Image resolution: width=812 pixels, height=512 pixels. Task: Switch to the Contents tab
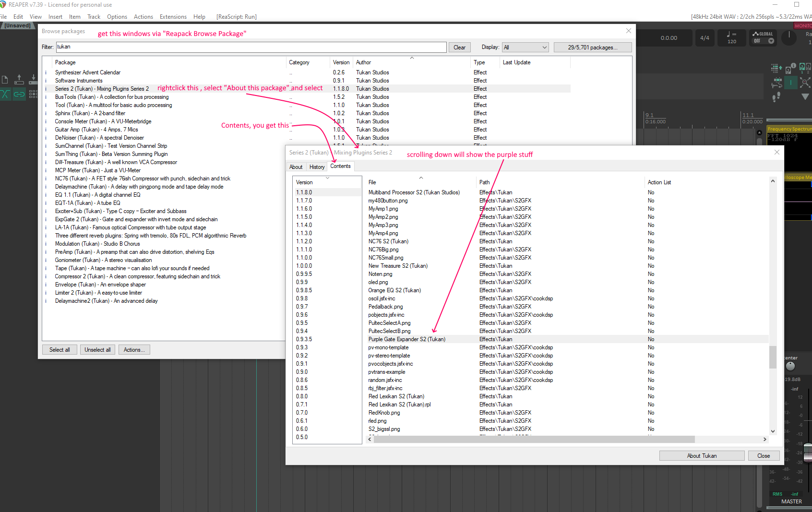[x=340, y=166]
